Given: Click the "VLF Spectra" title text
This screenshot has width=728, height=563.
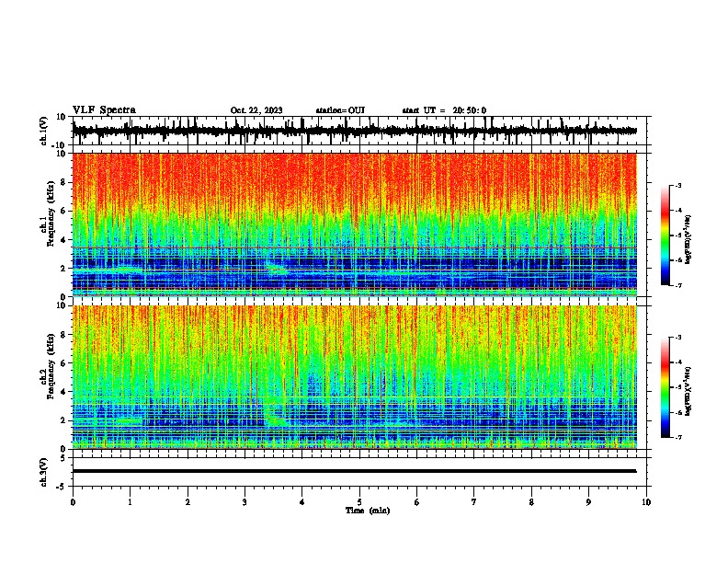Looking at the screenshot, I should pyautogui.click(x=104, y=110).
